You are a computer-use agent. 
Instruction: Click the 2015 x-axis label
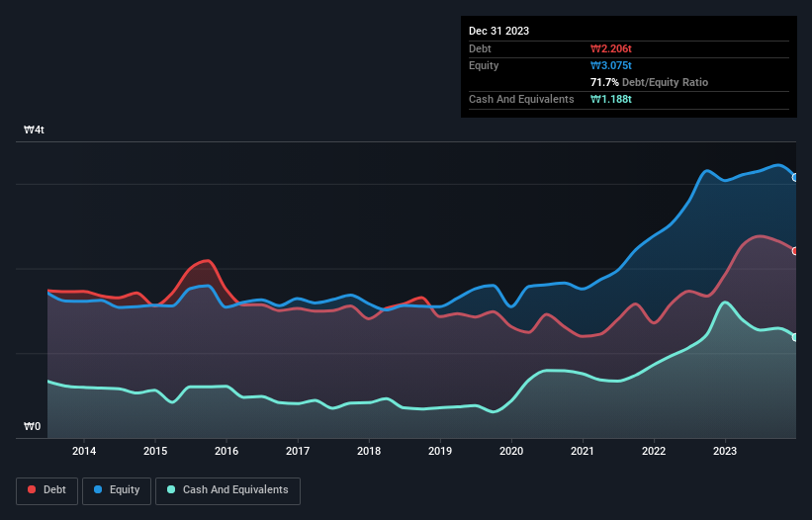click(x=155, y=451)
